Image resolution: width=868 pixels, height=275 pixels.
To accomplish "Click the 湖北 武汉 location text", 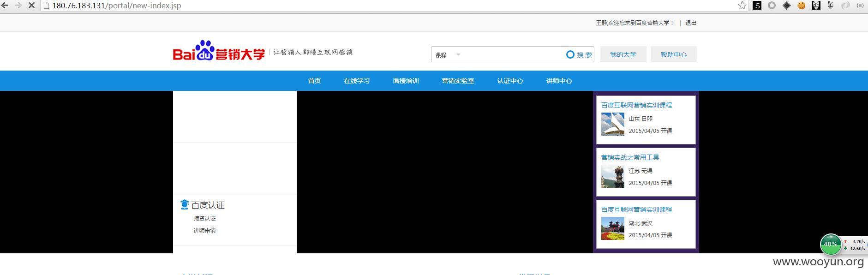I will (x=641, y=223).
